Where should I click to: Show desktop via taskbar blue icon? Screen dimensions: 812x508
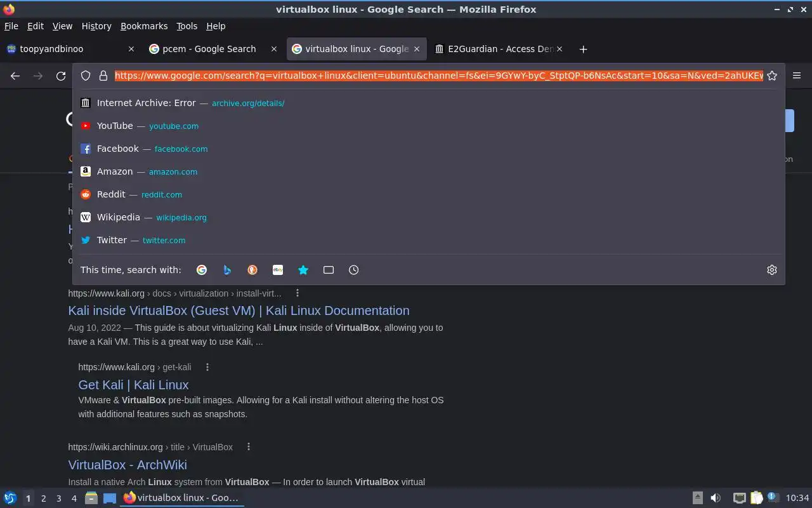(110, 498)
